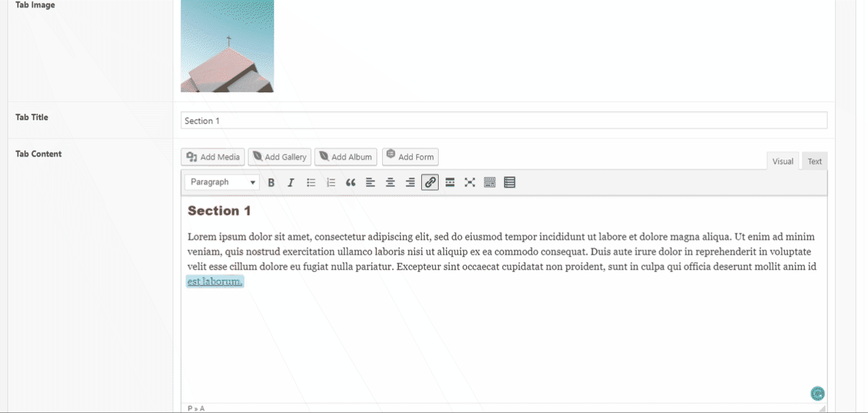The width and height of the screenshot is (868, 413).
Task: Insert a numbered list
Action: [x=331, y=182]
